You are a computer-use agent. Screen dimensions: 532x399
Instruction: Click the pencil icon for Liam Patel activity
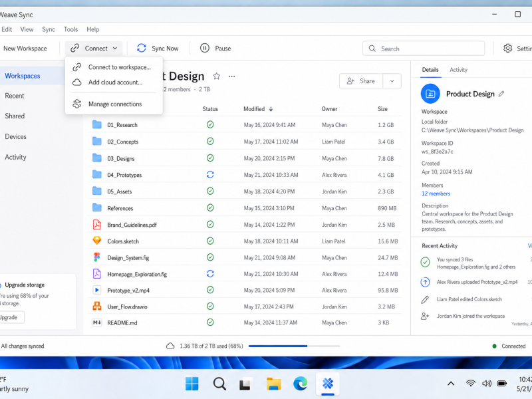(425, 299)
